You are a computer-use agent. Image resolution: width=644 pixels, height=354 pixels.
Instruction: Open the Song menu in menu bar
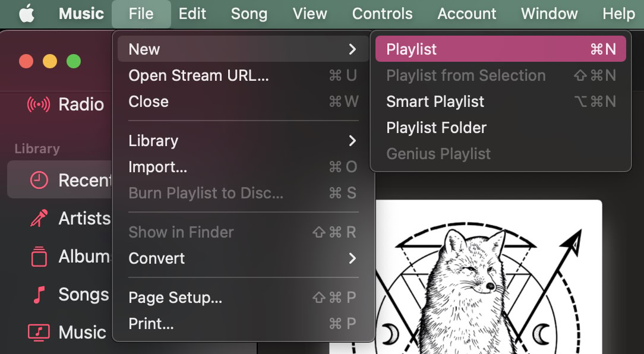249,14
